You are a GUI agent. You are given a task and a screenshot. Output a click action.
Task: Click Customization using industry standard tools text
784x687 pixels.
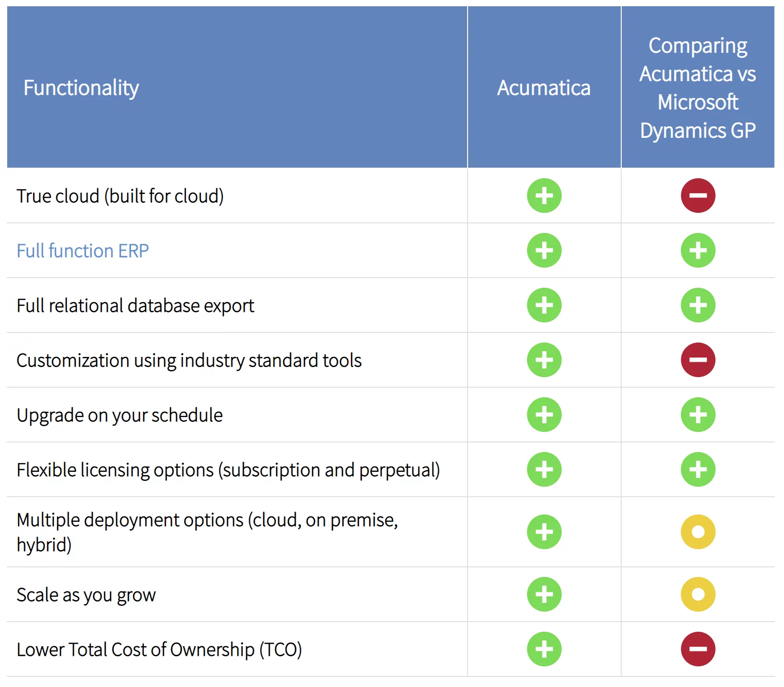pyautogui.click(x=189, y=360)
